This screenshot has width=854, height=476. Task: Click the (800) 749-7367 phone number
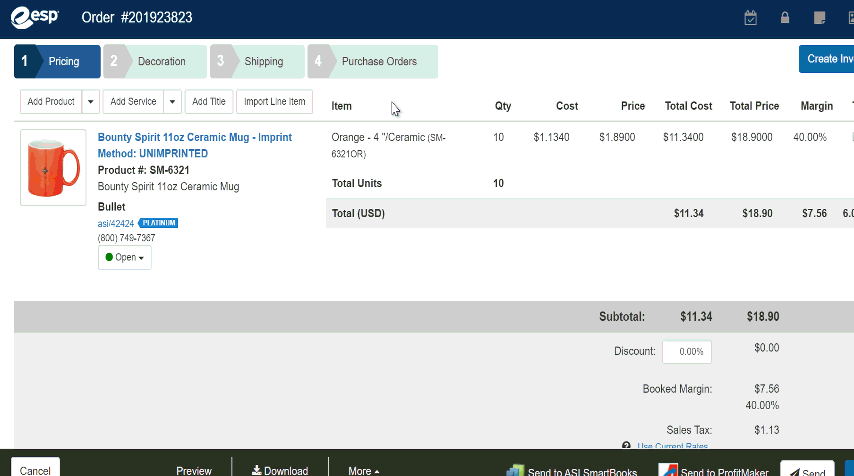(x=126, y=237)
